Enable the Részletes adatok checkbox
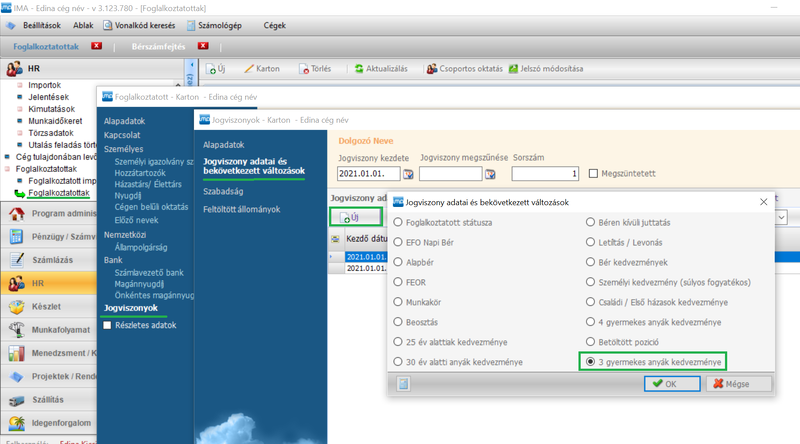 (x=108, y=325)
